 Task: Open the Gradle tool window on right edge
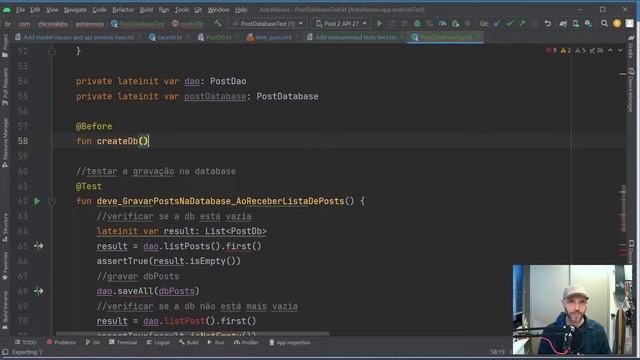(x=631, y=47)
